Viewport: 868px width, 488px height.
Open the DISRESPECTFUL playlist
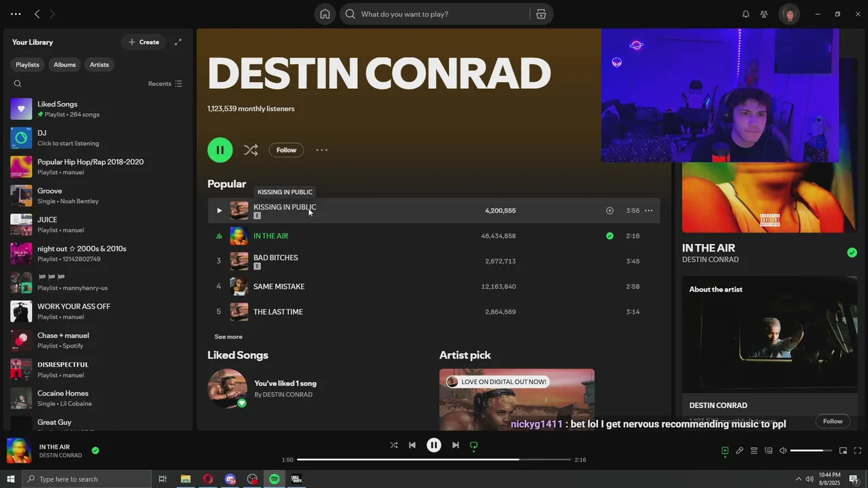pyautogui.click(x=98, y=369)
